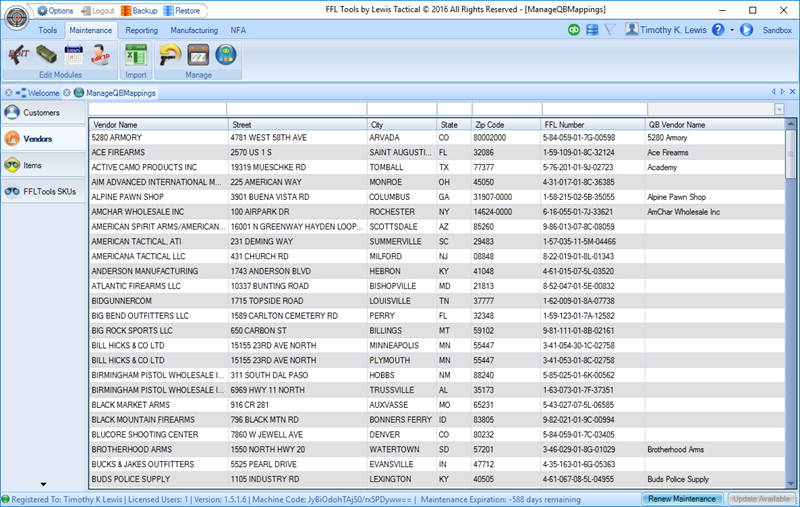Expand the navigation pane overflow arrow
This screenshot has height=507, width=800.
coord(43,484)
